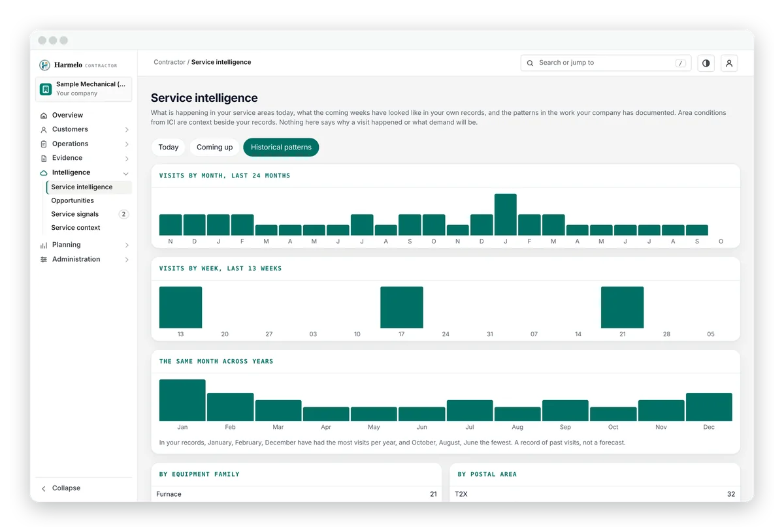Open Service intelligence in sidebar
The image size is (784, 532).
(x=89, y=187)
